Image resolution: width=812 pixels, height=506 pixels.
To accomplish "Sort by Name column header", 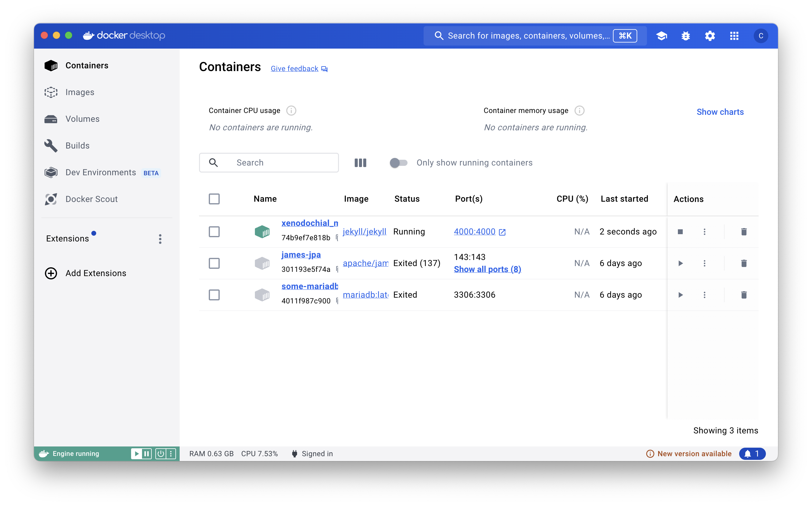I will point(265,199).
